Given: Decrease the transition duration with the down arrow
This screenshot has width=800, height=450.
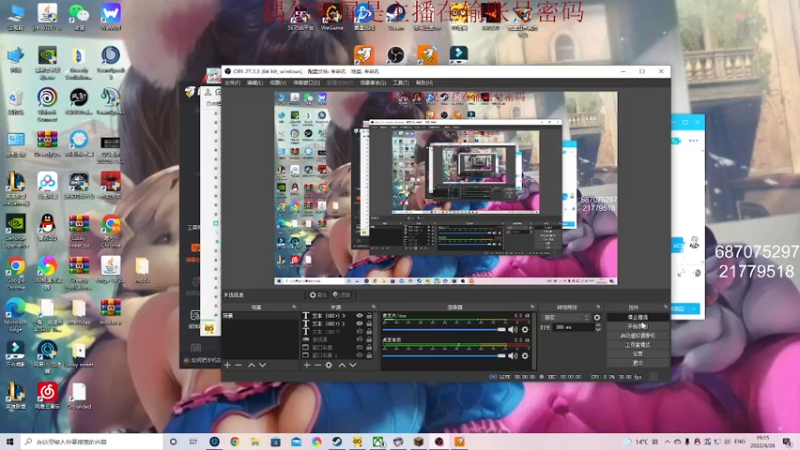Looking at the screenshot, I should (598, 330).
